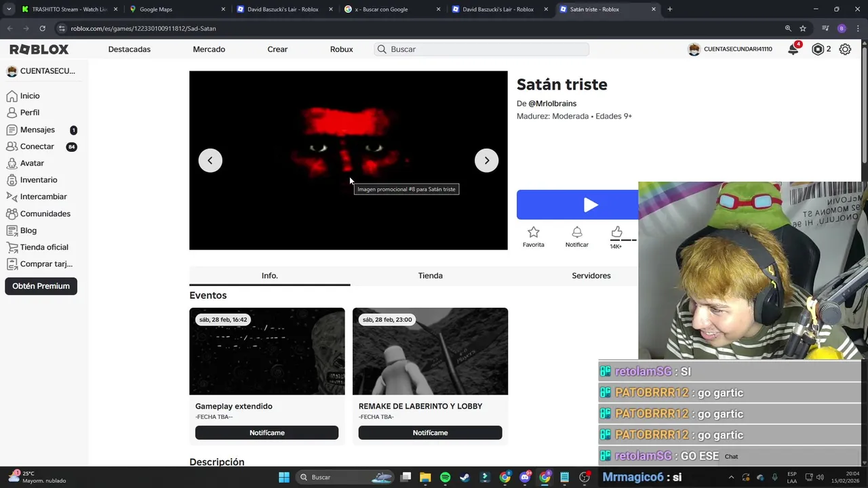Viewport: 868px width, 488px height.
Task: Open a new browser tab
Action: [x=669, y=9]
